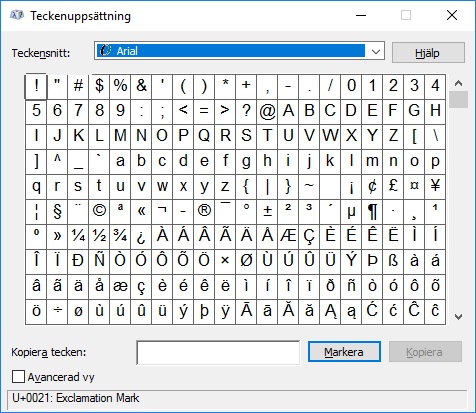Select the capital Ø with stroke
Screen dimensions: 476x413
[246, 262]
